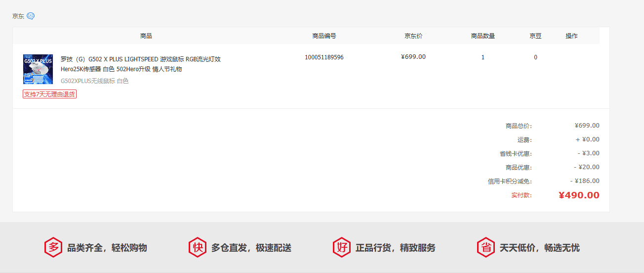Click the 京豆 column header
Screen dimensions: 644x273
[x=535, y=36]
